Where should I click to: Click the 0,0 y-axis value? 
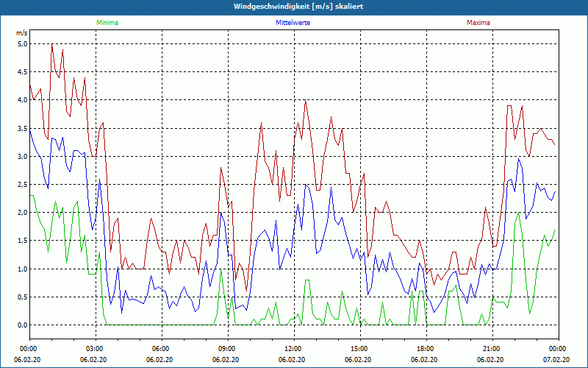(23, 325)
